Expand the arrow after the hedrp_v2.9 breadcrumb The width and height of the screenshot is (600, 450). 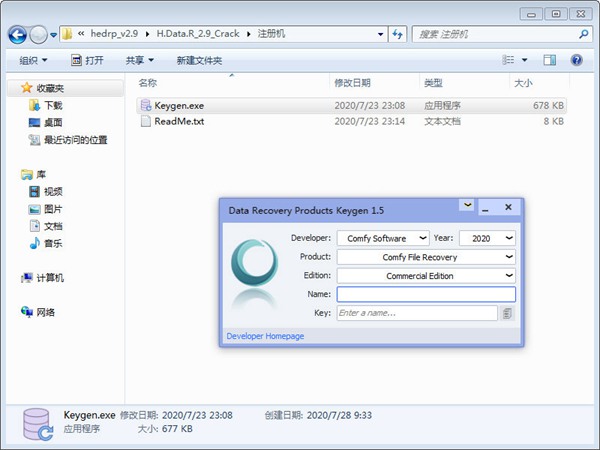148,34
